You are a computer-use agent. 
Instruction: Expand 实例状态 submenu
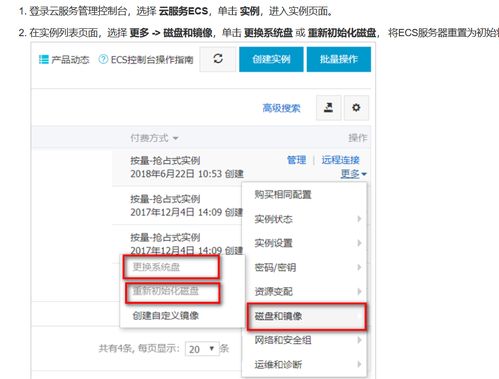(x=304, y=219)
